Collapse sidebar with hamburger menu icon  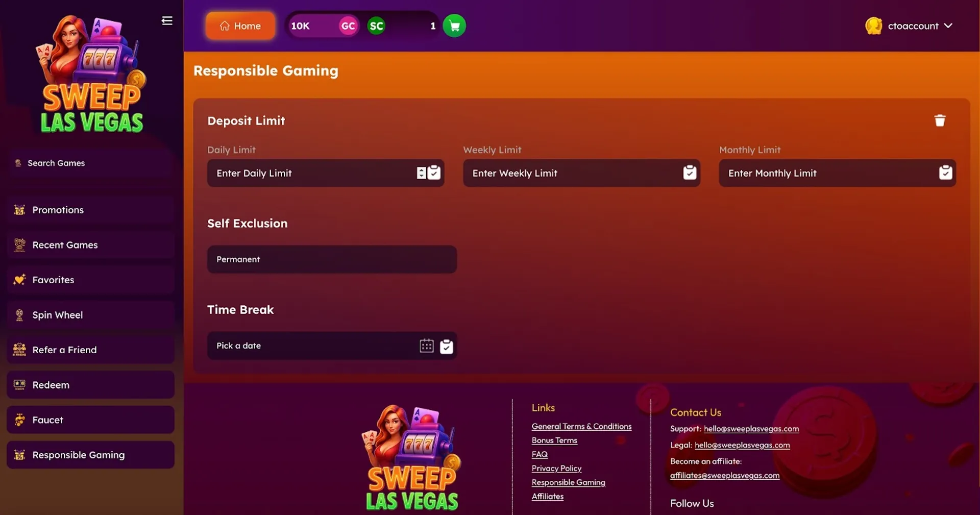coord(167,20)
